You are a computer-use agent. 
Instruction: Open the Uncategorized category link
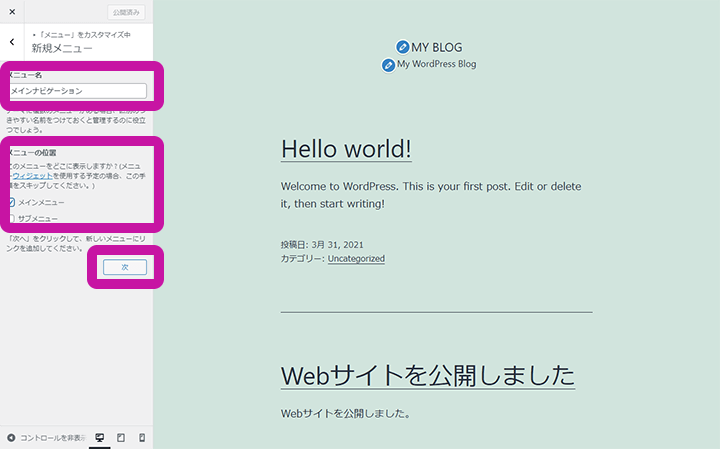coord(356,258)
